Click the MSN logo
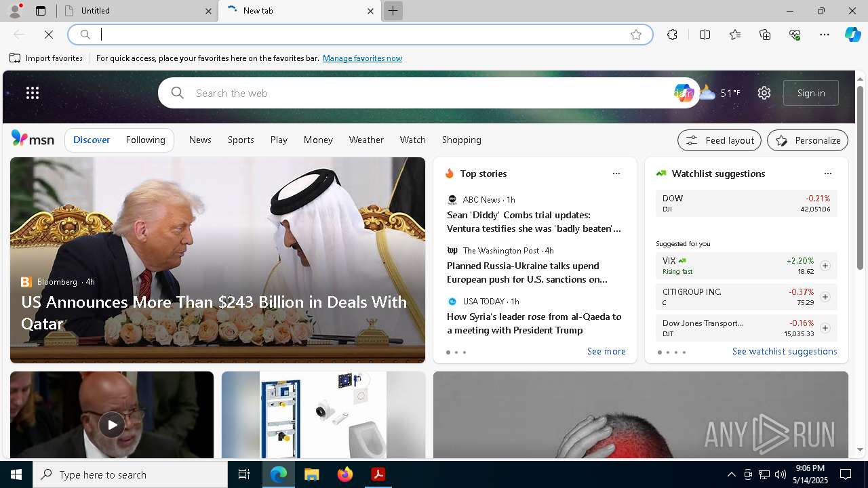 pyautogui.click(x=33, y=139)
